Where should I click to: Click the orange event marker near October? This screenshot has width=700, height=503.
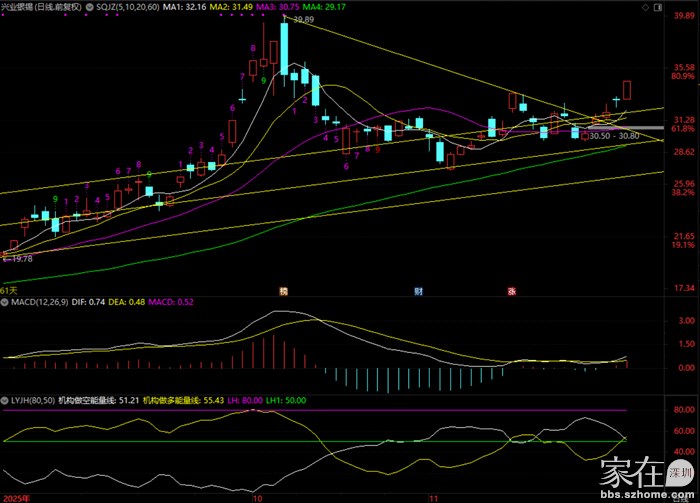284,291
